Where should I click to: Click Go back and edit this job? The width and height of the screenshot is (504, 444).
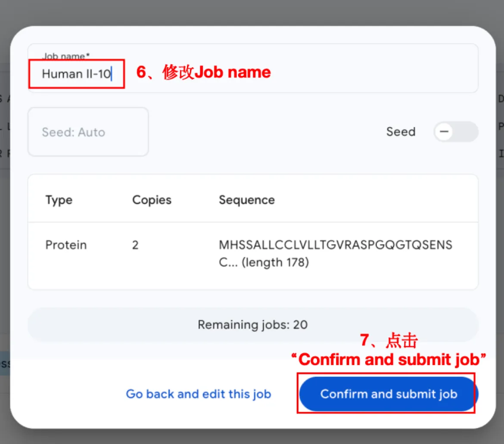coord(198,394)
